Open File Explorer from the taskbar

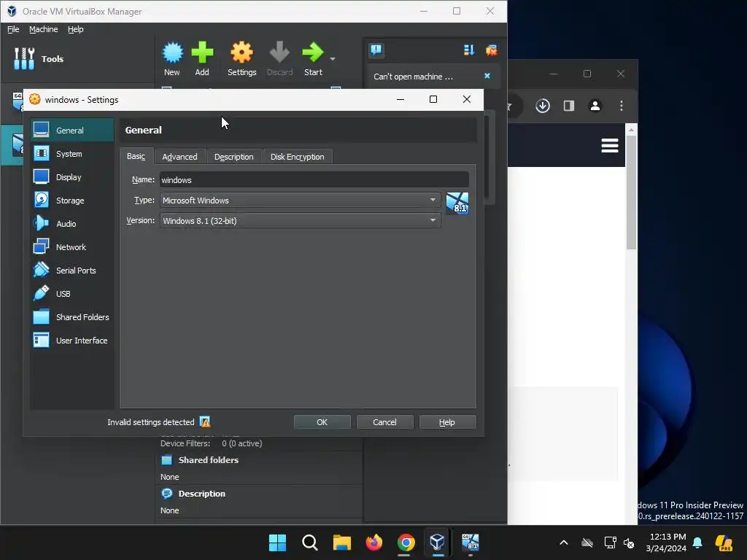[341, 542]
